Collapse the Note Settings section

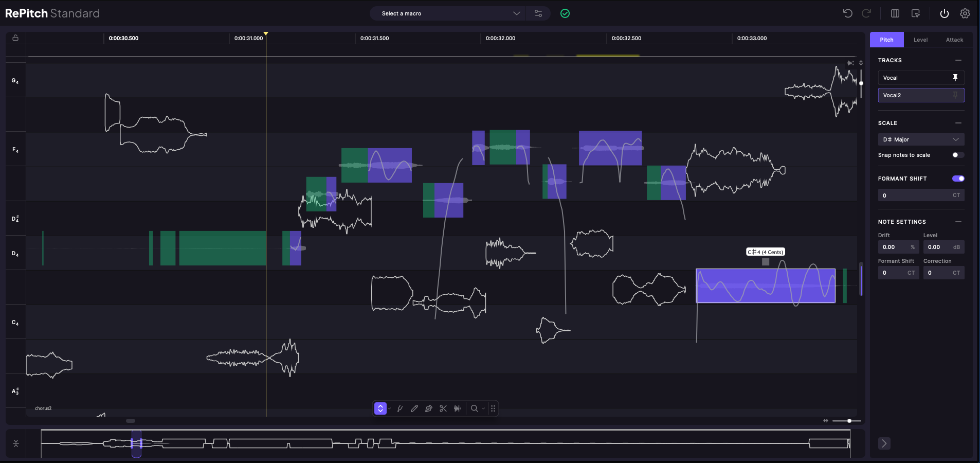click(x=958, y=222)
